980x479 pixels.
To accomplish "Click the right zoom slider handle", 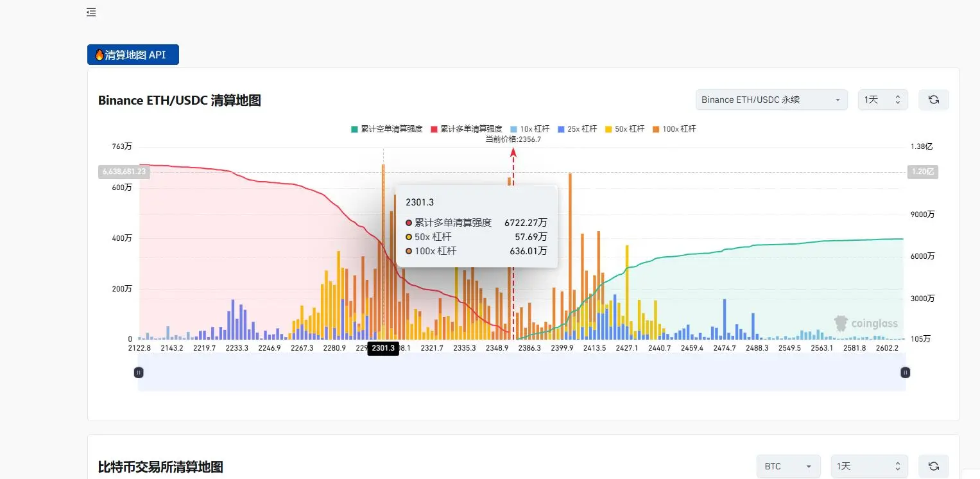I will pyautogui.click(x=906, y=372).
